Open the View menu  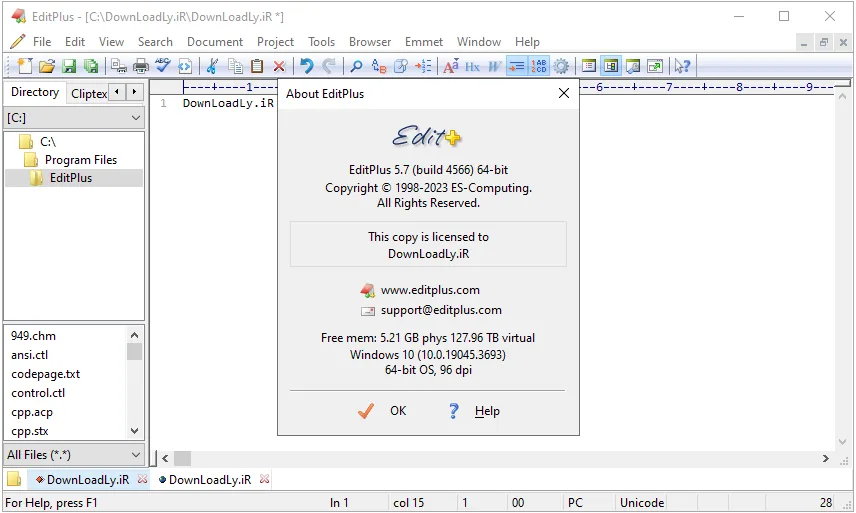coord(111,41)
